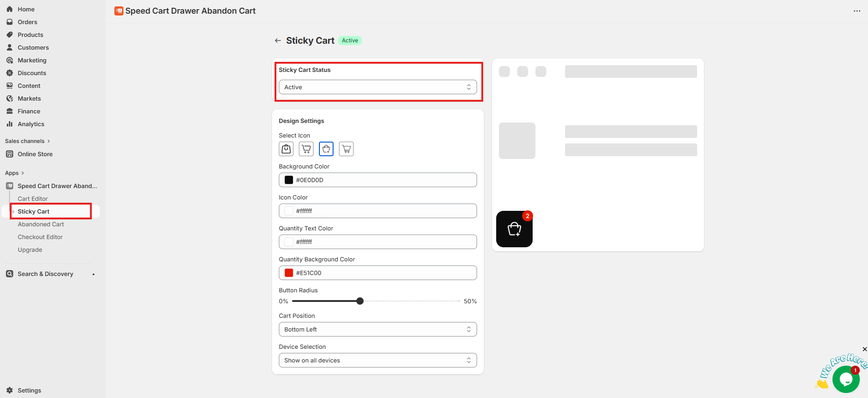Click the back arrow beside Sticky Cart
The height and width of the screenshot is (398, 868).
[x=277, y=41]
